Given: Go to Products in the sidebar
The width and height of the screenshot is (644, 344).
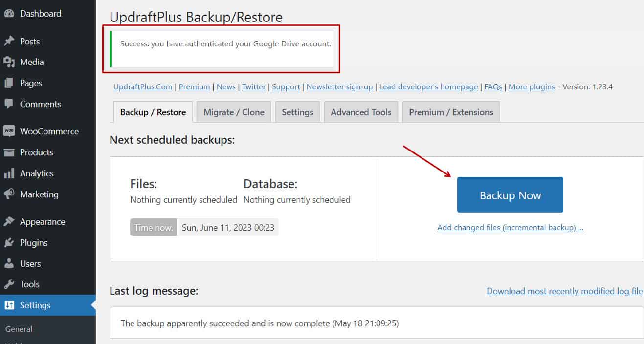Looking at the screenshot, I should [48, 152].
